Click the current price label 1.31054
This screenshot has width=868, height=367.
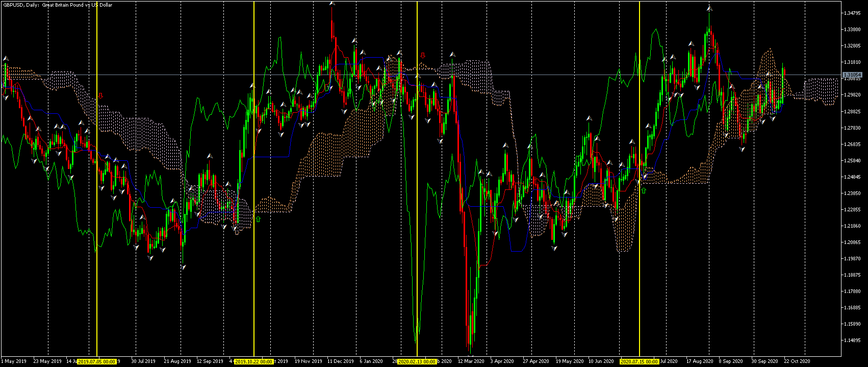click(x=852, y=75)
